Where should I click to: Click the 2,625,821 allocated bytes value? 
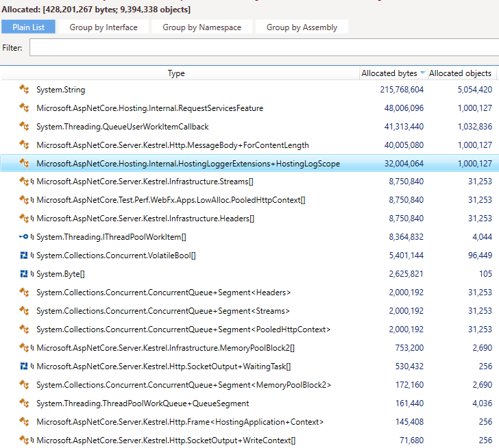pyautogui.click(x=406, y=273)
